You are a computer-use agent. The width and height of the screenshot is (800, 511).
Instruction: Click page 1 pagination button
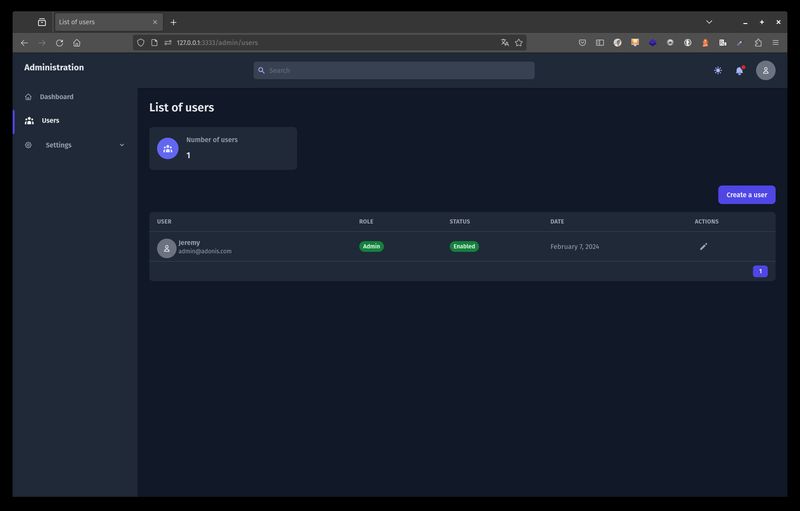(760, 271)
